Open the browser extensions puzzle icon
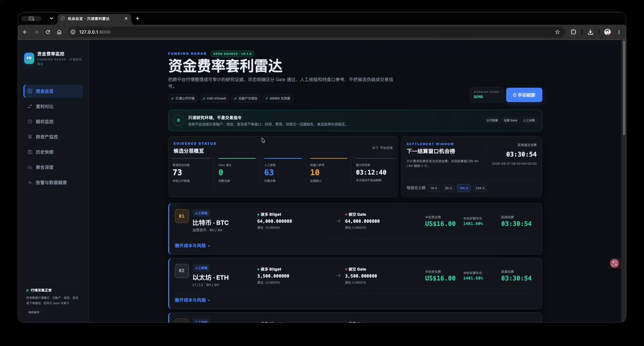 pyautogui.click(x=574, y=32)
